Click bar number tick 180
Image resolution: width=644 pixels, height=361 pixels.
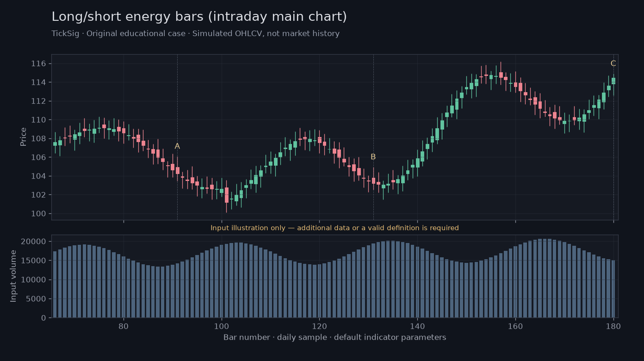click(x=613, y=326)
